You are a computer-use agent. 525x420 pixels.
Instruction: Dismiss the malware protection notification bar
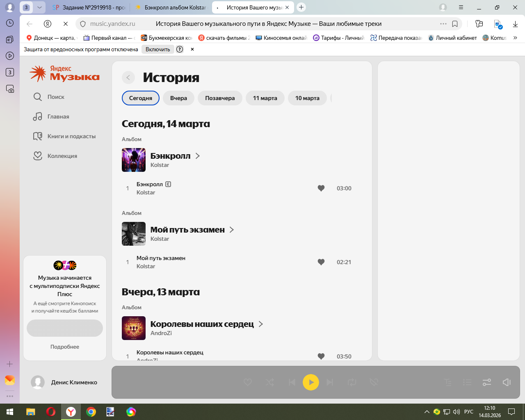pyautogui.click(x=192, y=49)
